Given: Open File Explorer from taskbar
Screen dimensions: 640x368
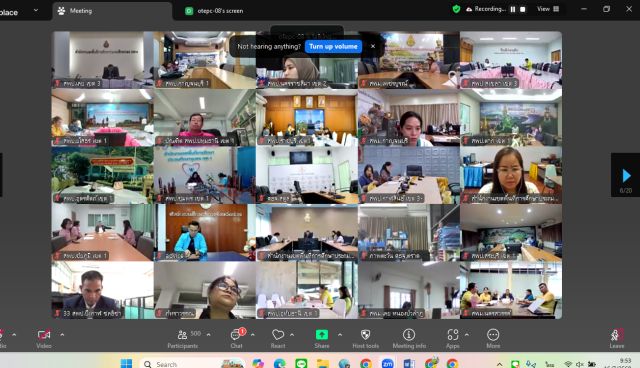Looking at the screenshot, I should click(323, 363).
